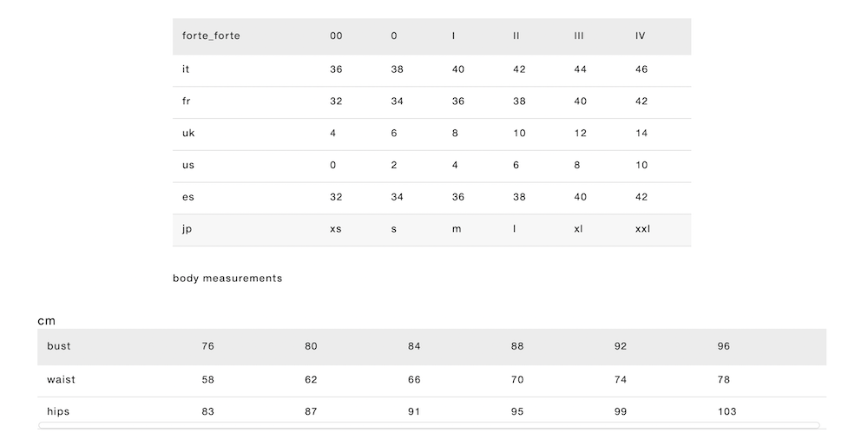Click the 'III' size column header
Image resolution: width=868 pixels, height=446 pixels.
(579, 36)
